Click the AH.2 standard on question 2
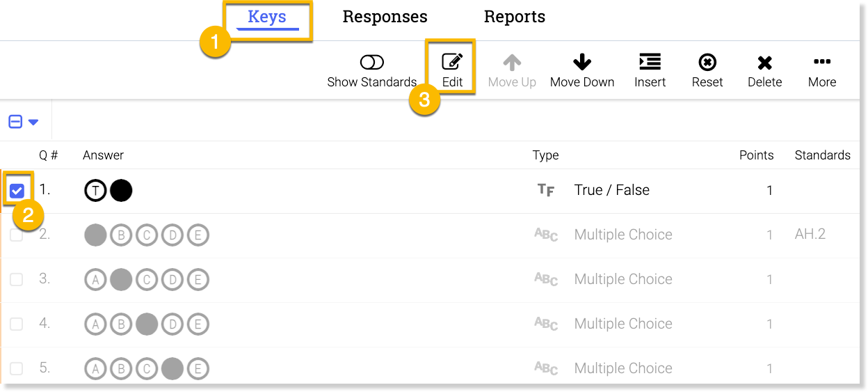Image resolution: width=868 pixels, height=392 pixels. tap(810, 235)
